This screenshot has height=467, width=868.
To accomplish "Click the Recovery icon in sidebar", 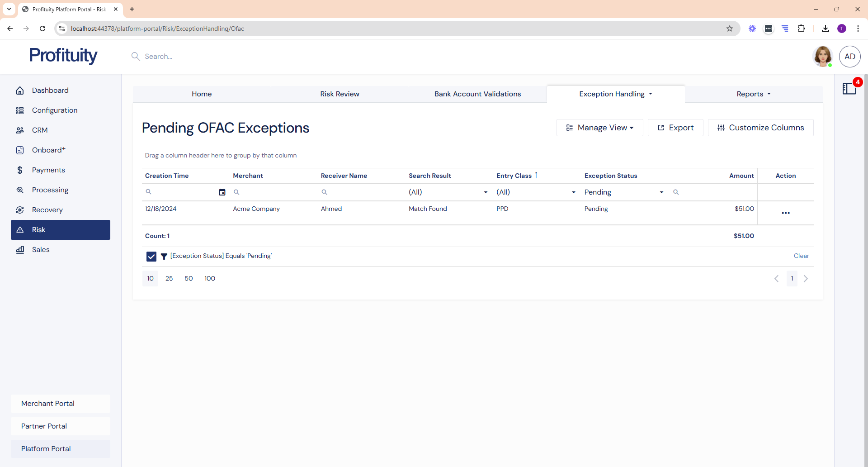I will [20, 210].
